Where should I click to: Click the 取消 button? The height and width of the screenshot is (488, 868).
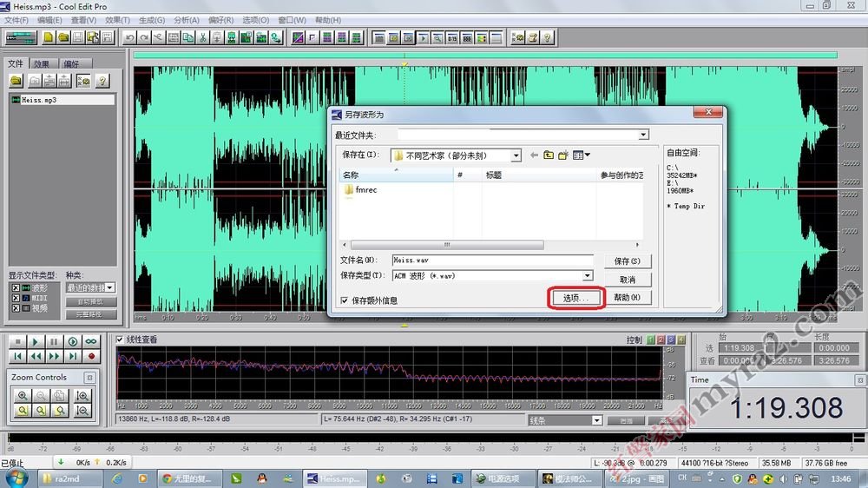tap(628, 280)
